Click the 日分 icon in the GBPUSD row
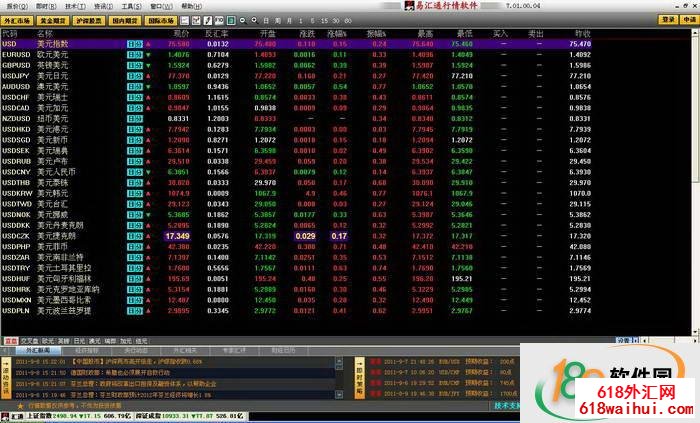The height and width of the screenshot is (423, 700). [135, 66]
